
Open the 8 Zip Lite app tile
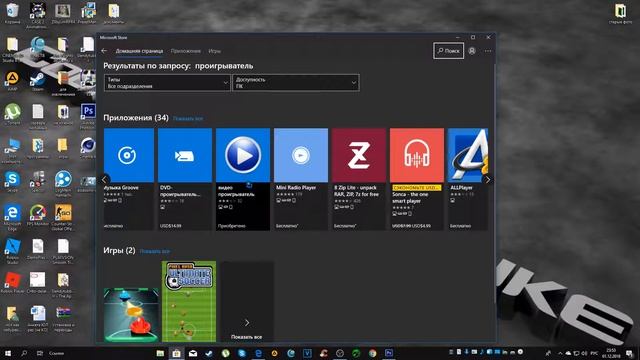pyautogui.click(x=359, y=179)
